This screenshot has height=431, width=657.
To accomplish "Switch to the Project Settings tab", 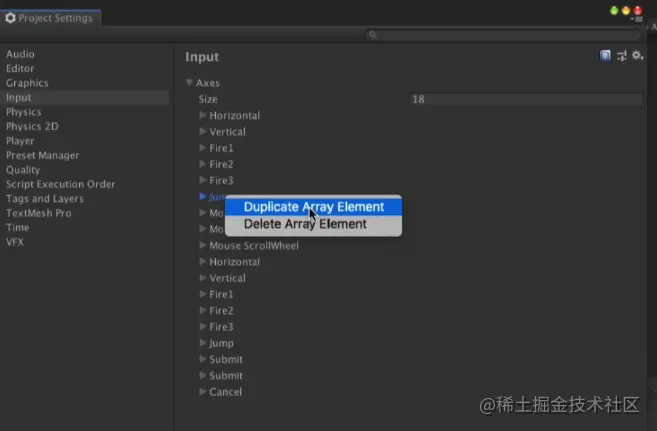I will tap(50, 18).
